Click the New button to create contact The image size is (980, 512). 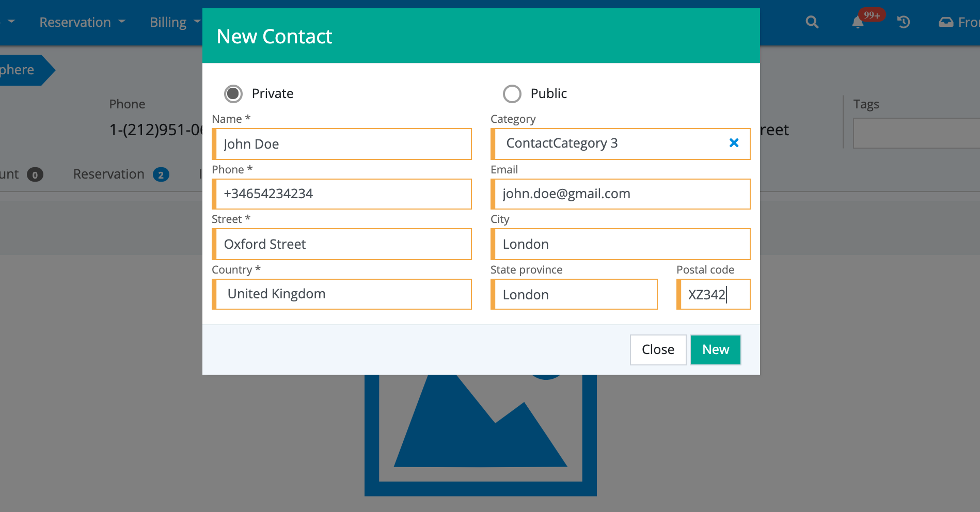pos(715,350)
